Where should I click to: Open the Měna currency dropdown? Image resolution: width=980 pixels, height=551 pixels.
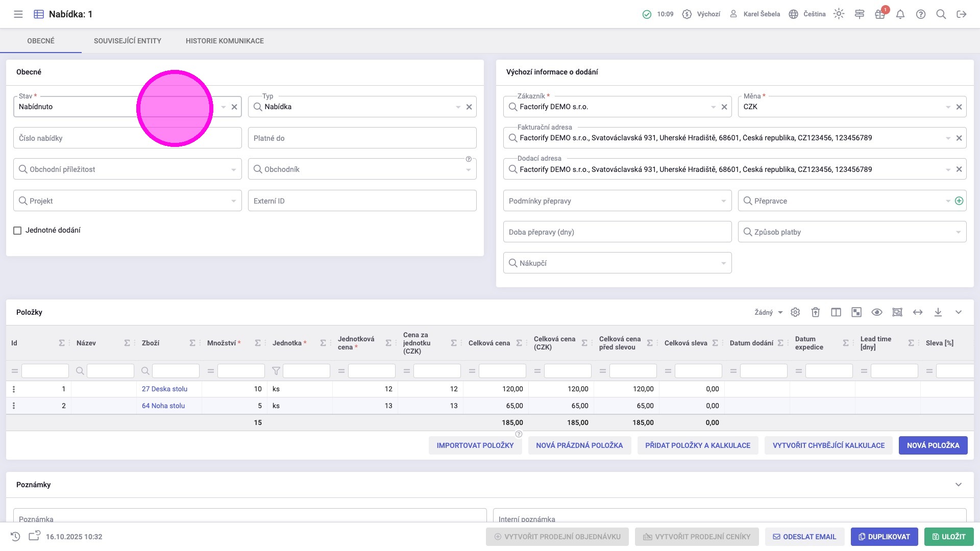coord(948,107)
